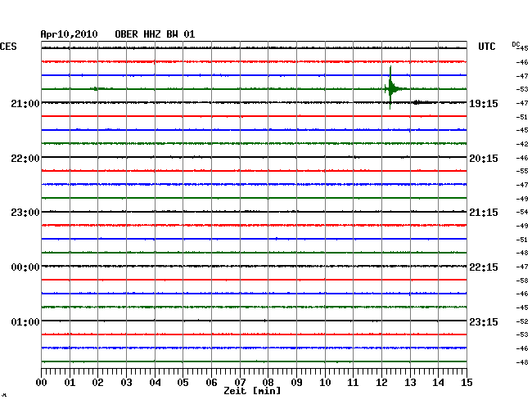Click the 22:00 local time label
This screenshot has width=532, height=404.
pyautogui.click(x=25, y=159)
